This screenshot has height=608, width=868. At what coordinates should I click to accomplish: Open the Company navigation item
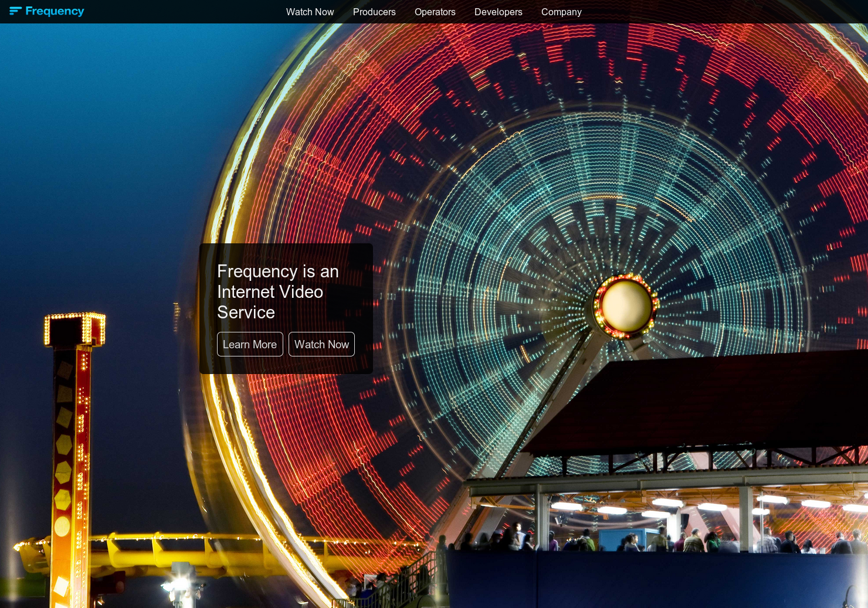pyautogui.click(x=561, y=12)
